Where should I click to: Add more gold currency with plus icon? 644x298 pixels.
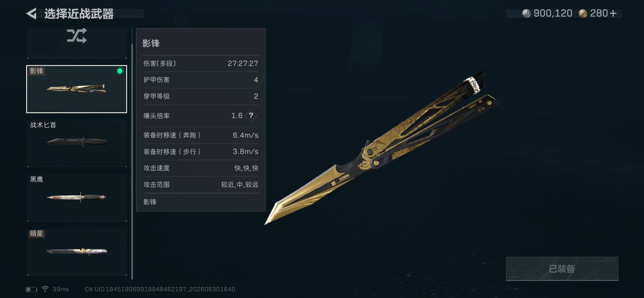[x=613, y=13]
